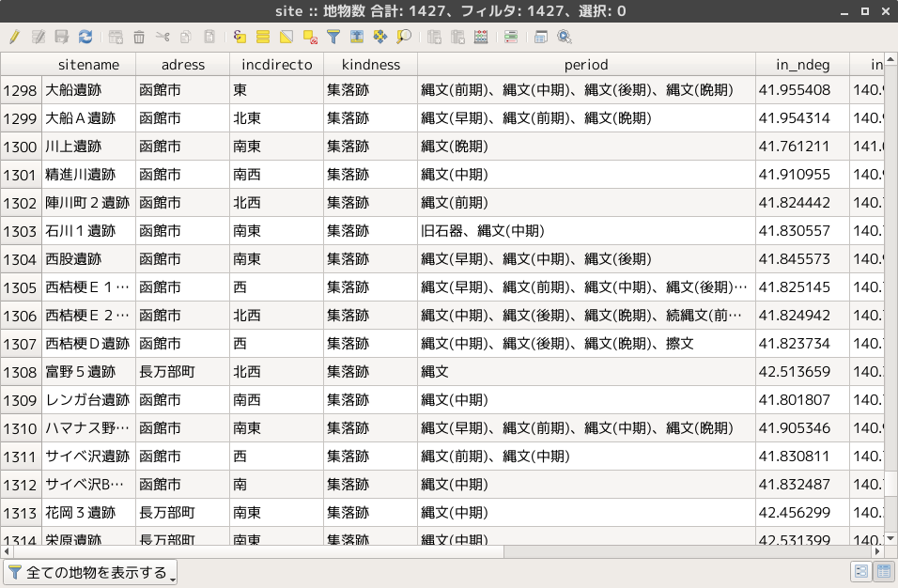
Task: Add a new field icon
Action: [x=434, y=38]
